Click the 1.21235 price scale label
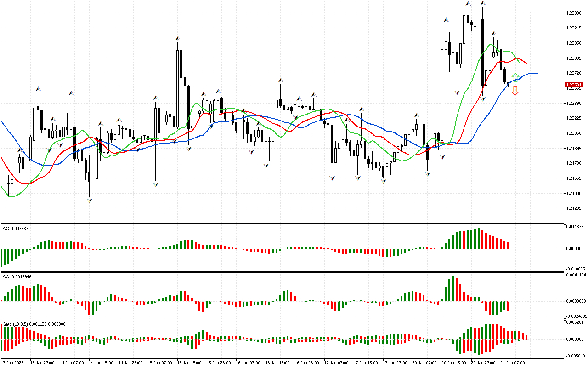The height and width of the screenshot is (368, 588). [x=574, y=208]
